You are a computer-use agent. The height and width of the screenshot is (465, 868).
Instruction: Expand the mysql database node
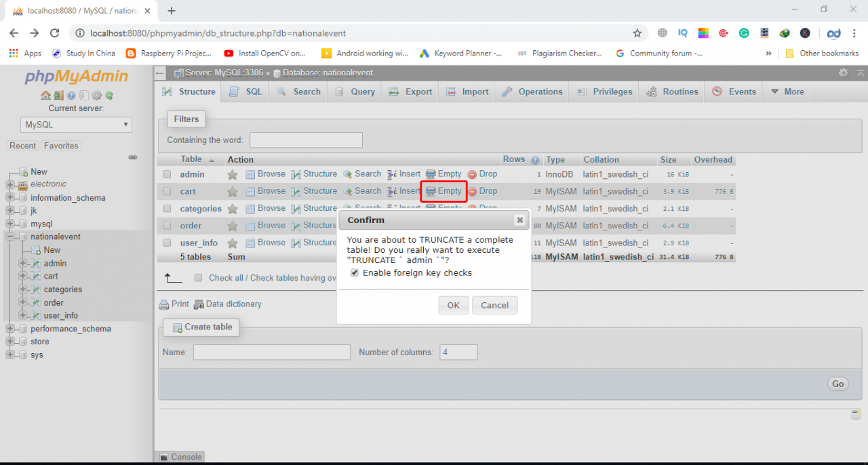point(10,224)
